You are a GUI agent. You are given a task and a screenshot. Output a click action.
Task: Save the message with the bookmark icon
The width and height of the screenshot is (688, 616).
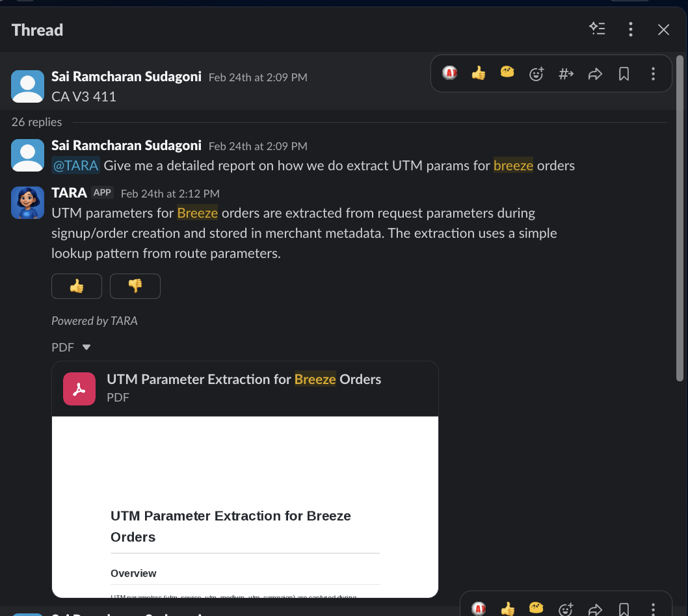pyautogui.click(x=624, y=73)
